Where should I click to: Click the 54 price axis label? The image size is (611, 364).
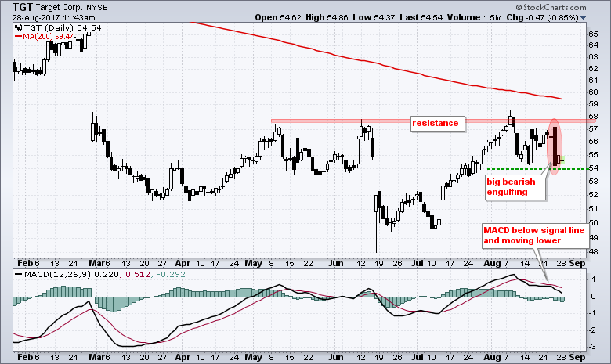pyautogui.click(x=593, y=168)
